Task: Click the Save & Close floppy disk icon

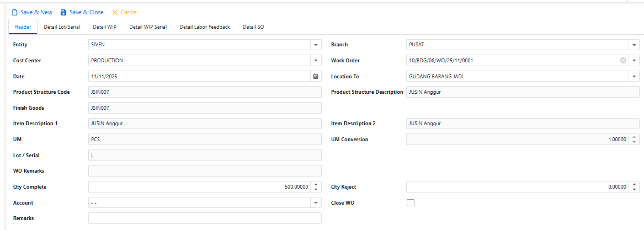Action: click(63, 12)
